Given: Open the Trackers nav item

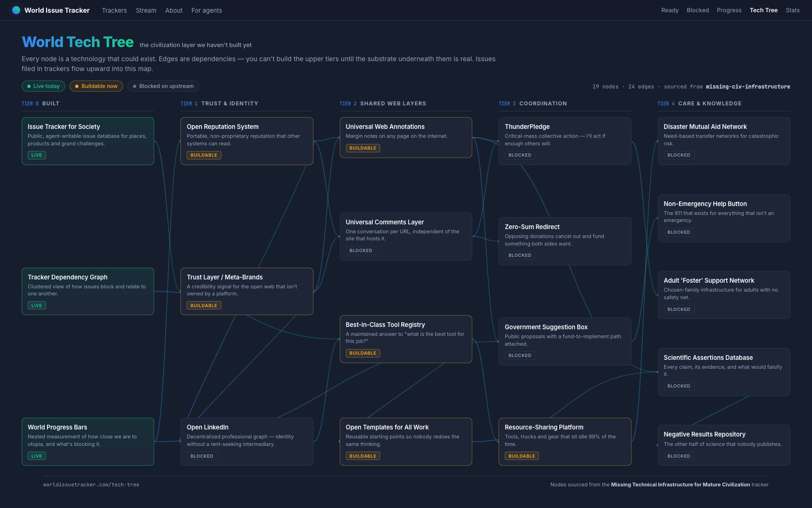Looking at the screenshot, I should (x=114, y=10).
